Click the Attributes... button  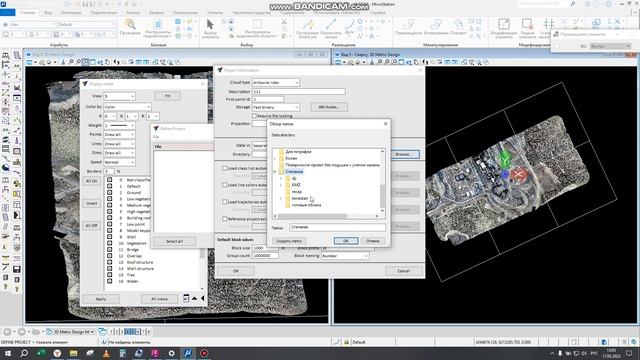pos(329,107)
